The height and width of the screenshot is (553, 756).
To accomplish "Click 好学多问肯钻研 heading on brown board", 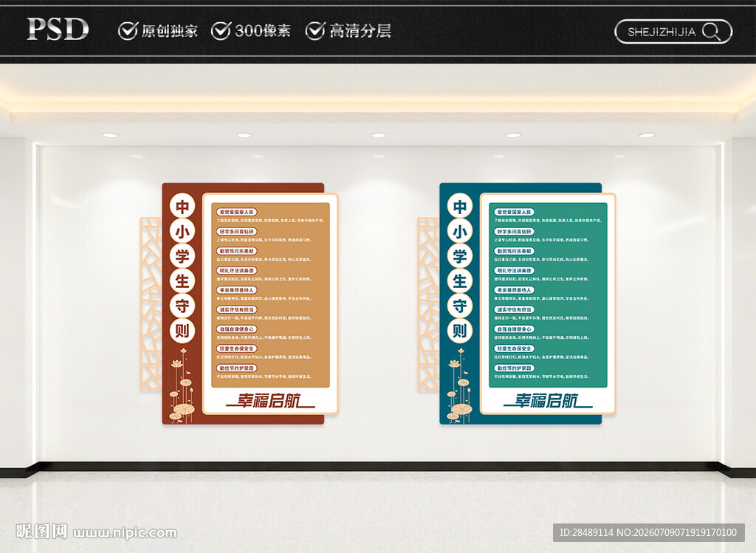I will [236, 231].
